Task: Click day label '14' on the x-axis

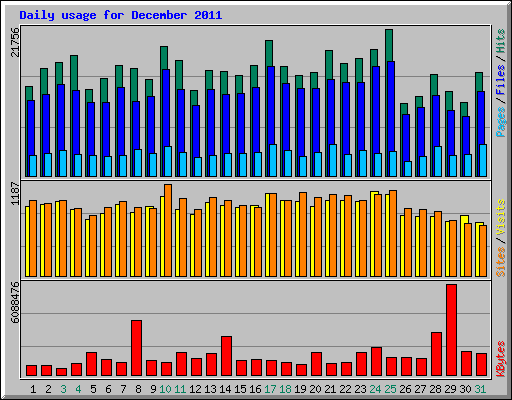Action: [x=225, y=389]
